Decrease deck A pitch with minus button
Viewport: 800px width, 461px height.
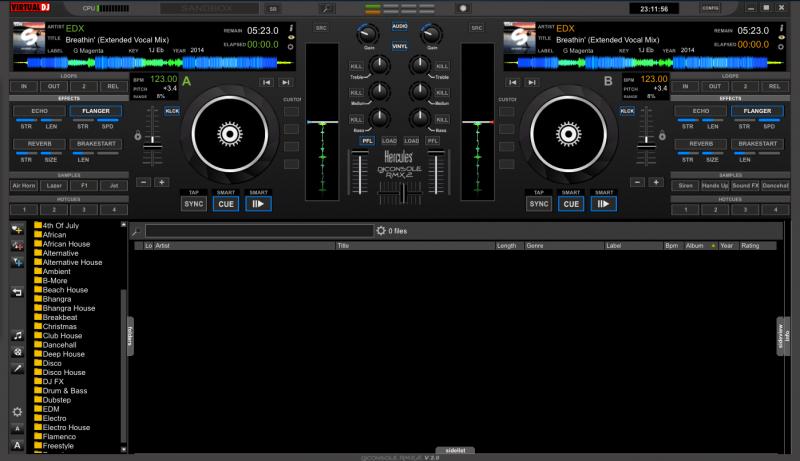click(143, 182)
